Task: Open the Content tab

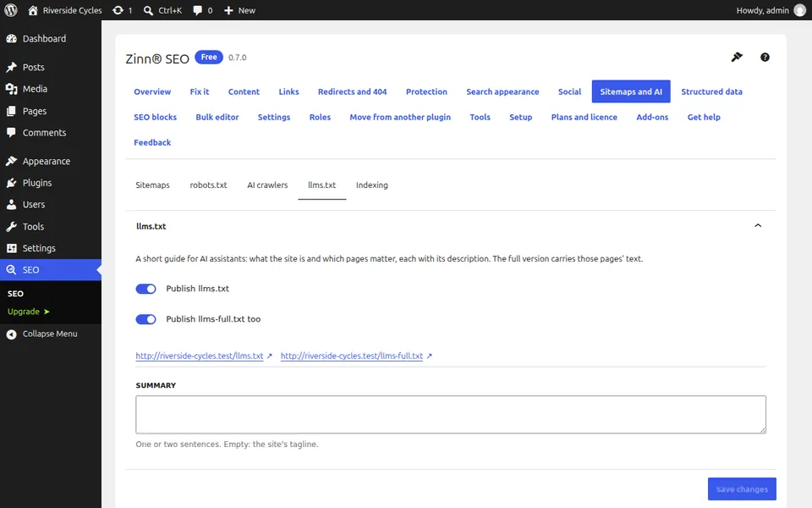Action: (244, 91)
